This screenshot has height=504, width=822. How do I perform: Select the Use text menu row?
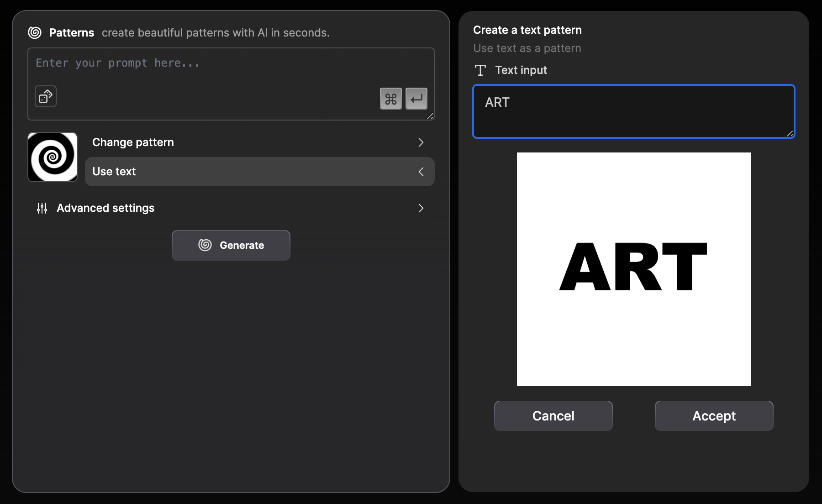point(260,172)
